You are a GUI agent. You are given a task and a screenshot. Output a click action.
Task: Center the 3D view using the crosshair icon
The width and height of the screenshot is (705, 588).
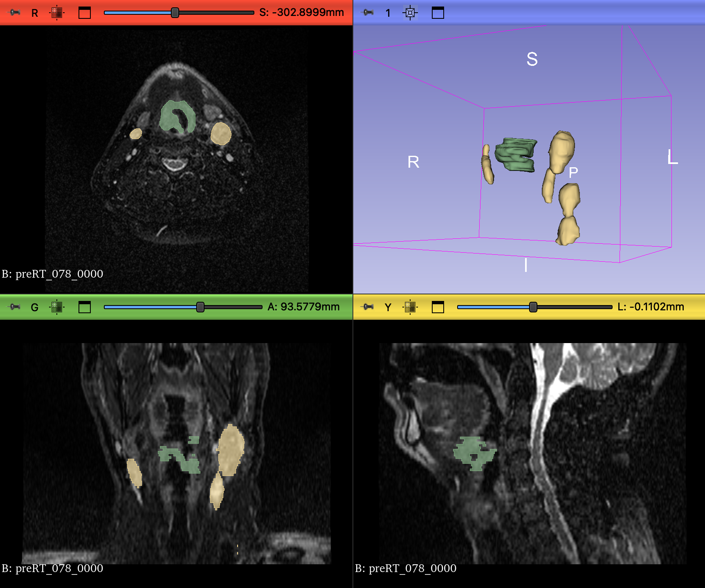click(x=410, y=13)
